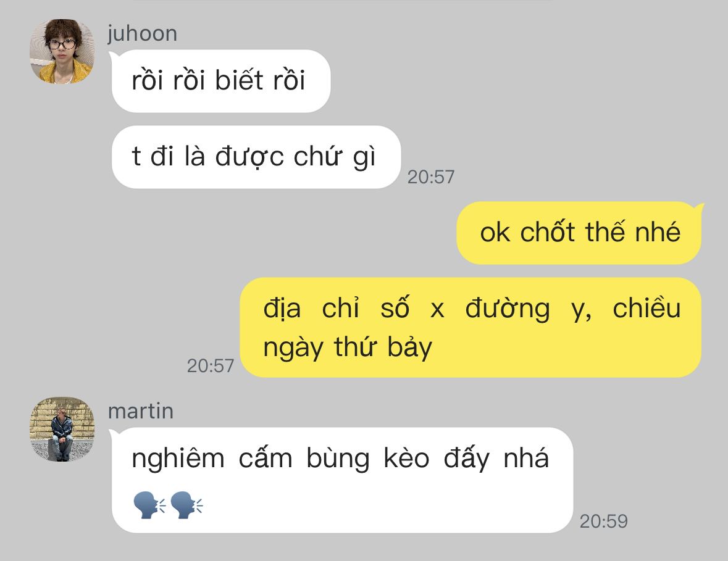Open martin's profile picture
Viewport: 728px width, 561px height.
tap(62, 429)
